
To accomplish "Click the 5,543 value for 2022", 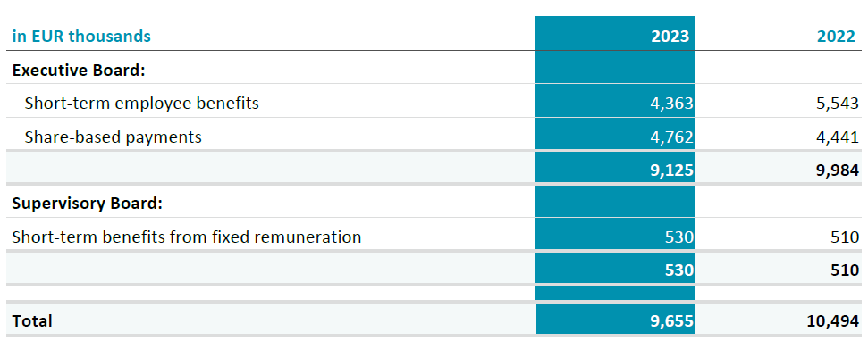I will pyautogui.click(x=838, y=104).
